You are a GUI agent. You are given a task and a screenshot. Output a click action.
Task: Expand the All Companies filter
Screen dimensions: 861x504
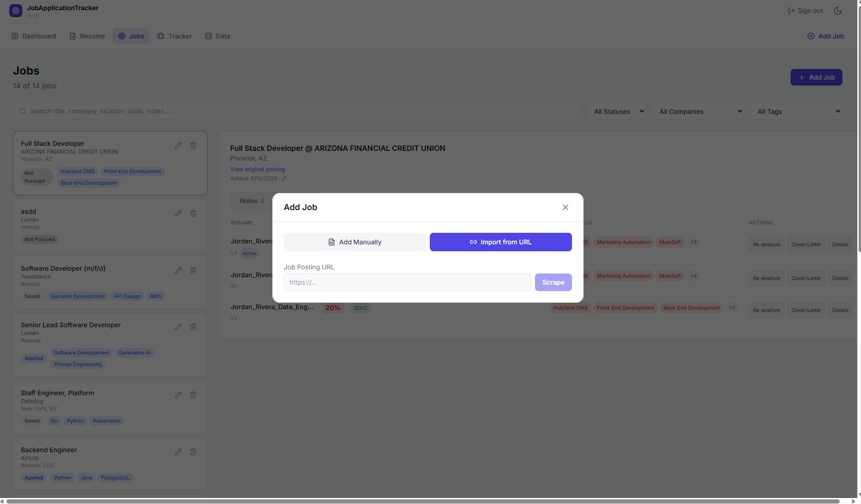pos(698,112)
